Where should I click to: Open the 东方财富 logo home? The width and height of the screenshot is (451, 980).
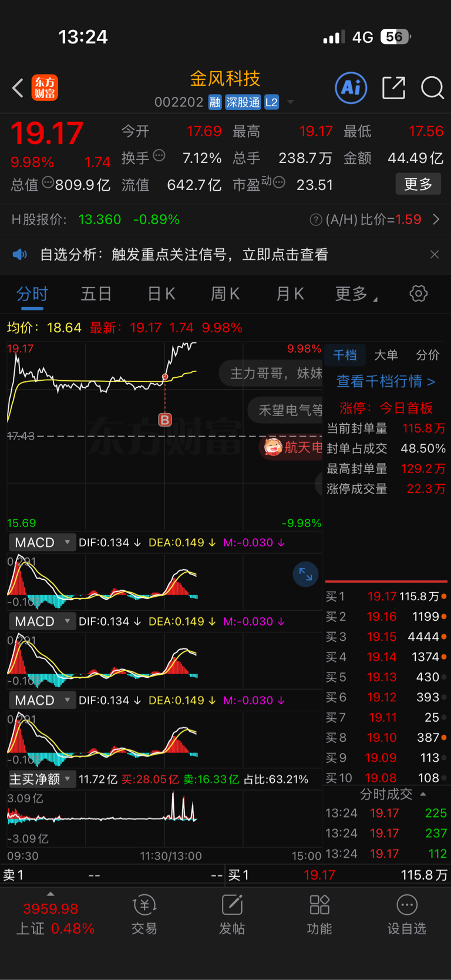[x=45, y=88]
